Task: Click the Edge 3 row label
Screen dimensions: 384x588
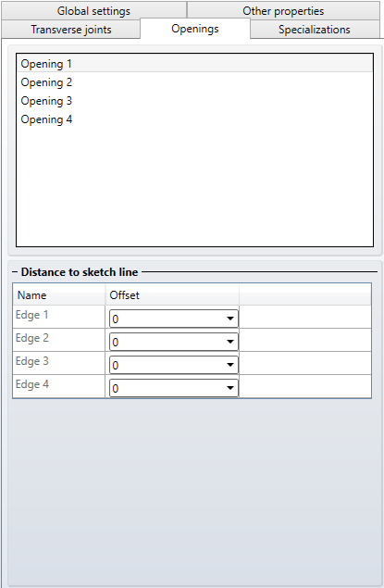Action: coord(31,361)
